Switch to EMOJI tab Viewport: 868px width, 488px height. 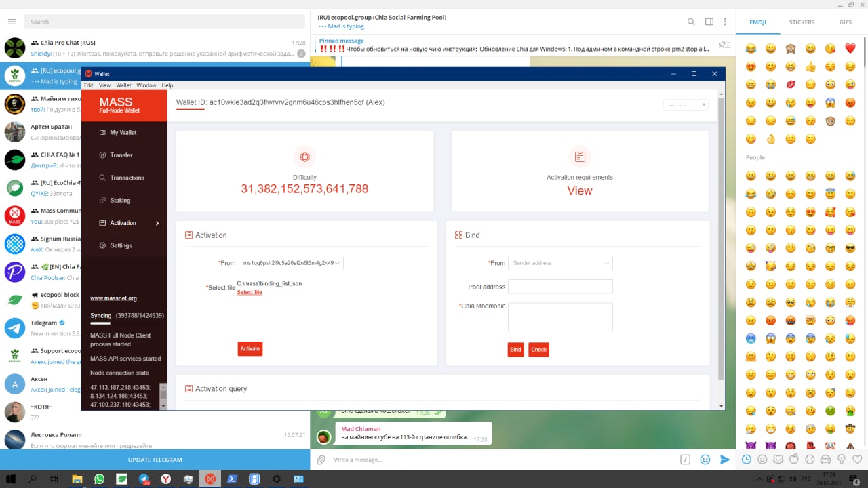757,22
